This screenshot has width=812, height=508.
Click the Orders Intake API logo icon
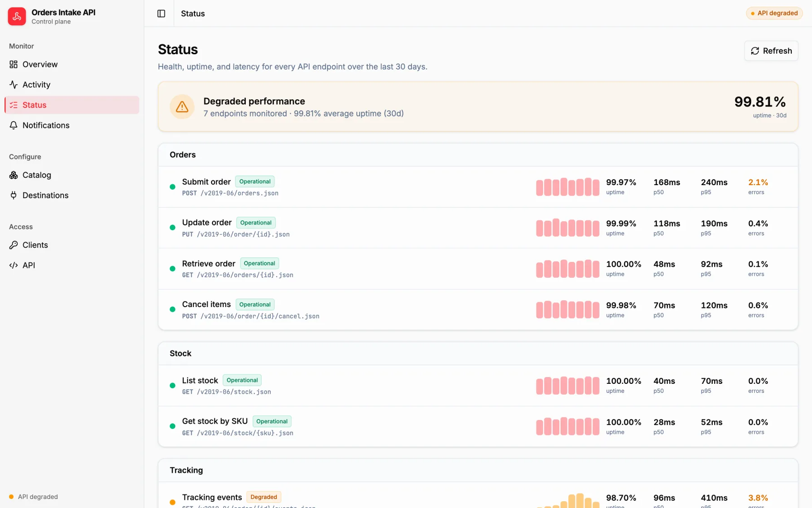click(17, 16)
